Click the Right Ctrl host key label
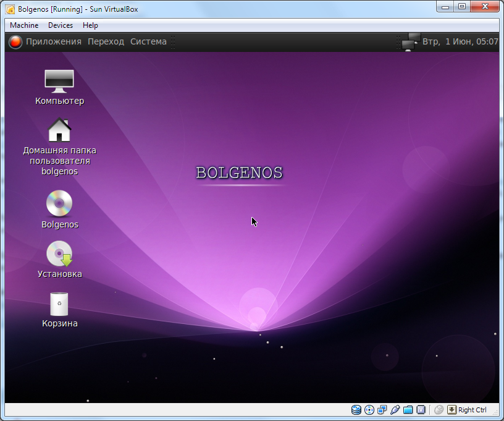 472,410
